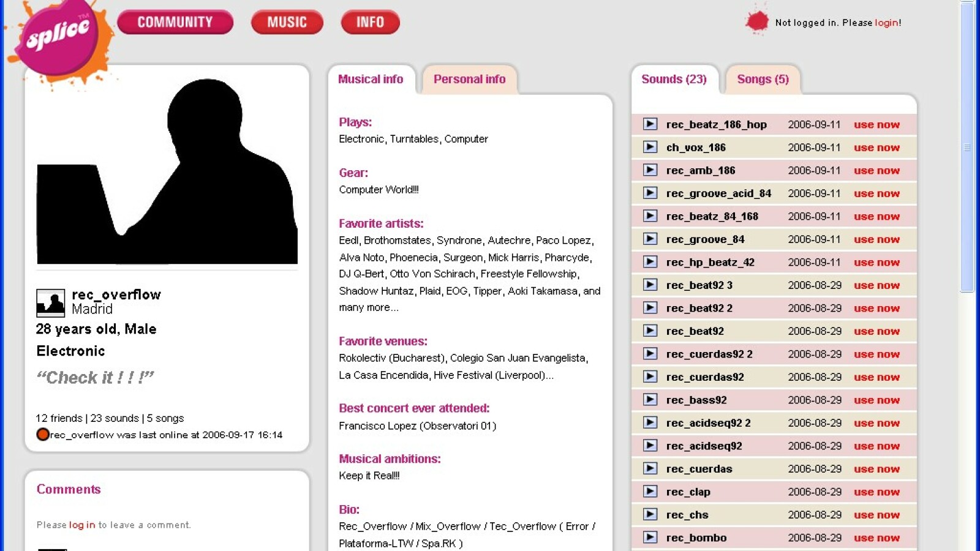980x551 pixels.
Task: Play the rec_beatz_186_hop sound
Action: (650, 124)
